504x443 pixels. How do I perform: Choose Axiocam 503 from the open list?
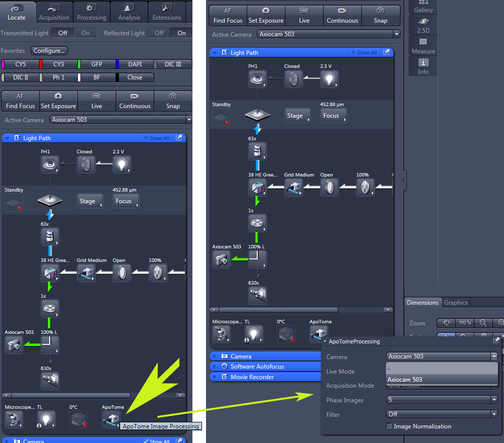coord(405,380)
